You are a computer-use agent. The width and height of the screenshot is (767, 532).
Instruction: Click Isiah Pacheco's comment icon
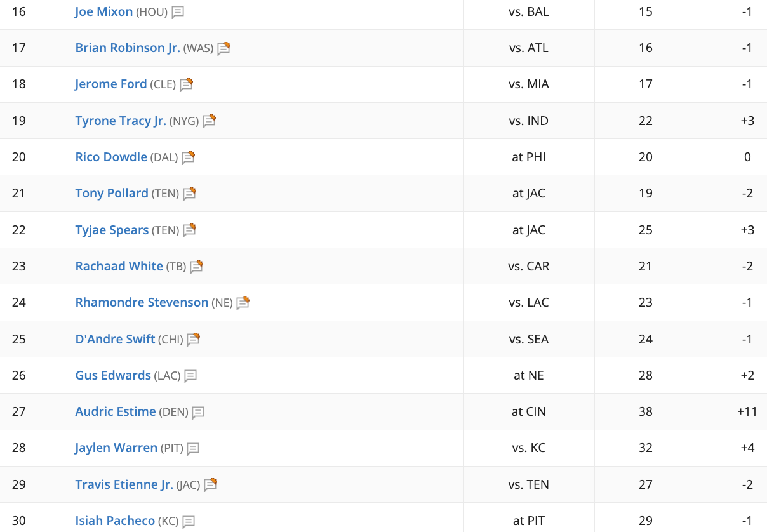(189, 521)
